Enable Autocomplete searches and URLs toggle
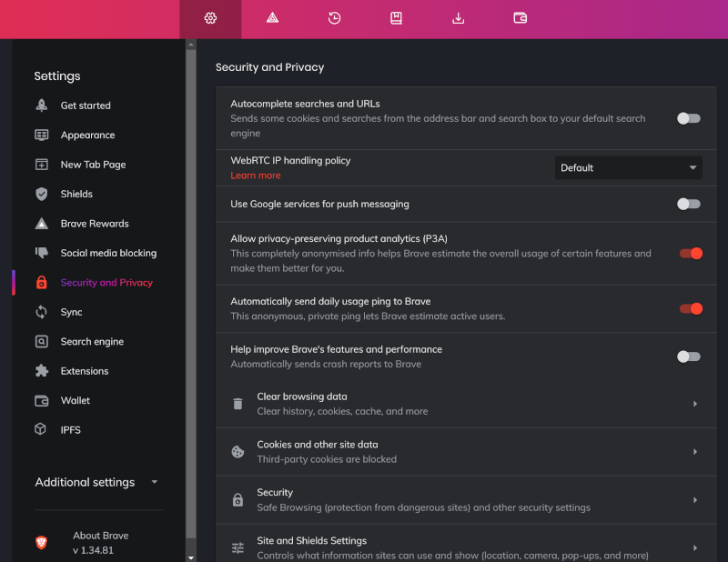 click(689, 118)
